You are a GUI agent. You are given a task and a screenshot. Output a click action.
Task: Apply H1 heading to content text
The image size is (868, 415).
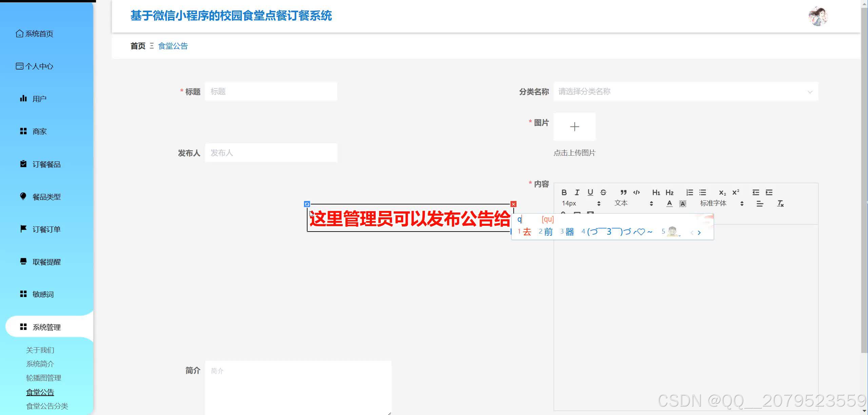(x=655, y=193)
